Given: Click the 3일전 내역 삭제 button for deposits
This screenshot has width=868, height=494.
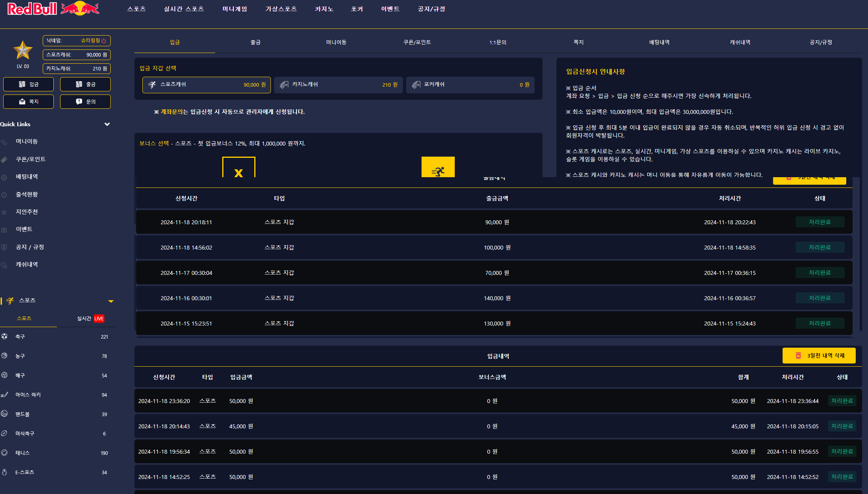Looking at the screenshot, I should coord(819,356).
